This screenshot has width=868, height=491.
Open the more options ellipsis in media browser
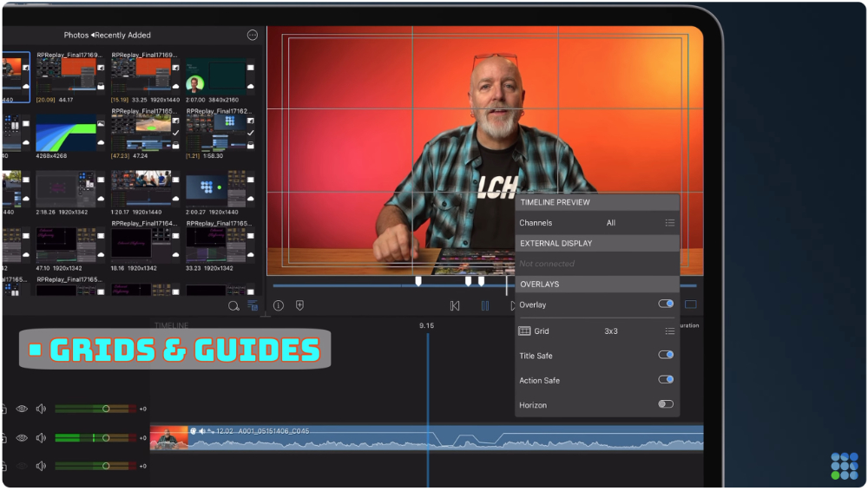253,35
